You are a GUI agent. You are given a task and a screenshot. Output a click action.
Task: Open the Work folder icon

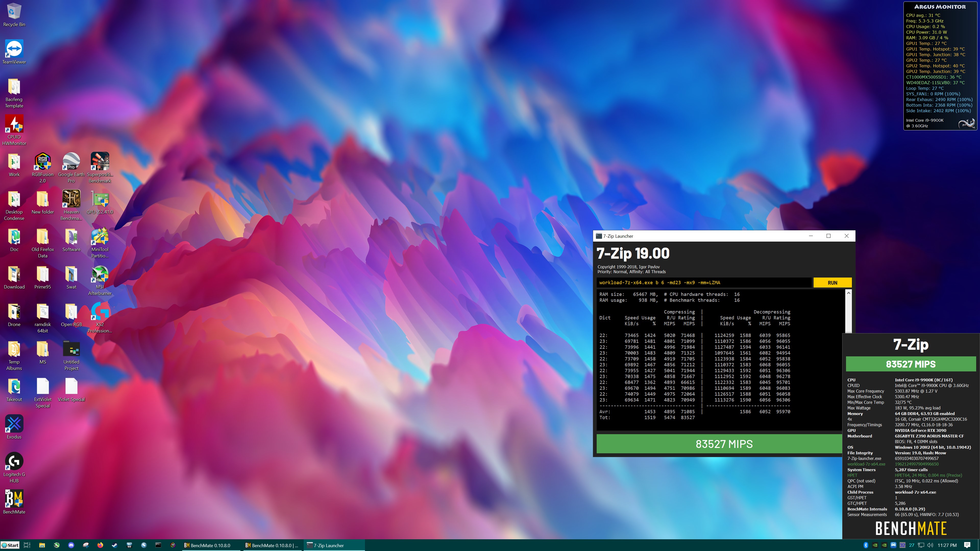tap(14, 165)
